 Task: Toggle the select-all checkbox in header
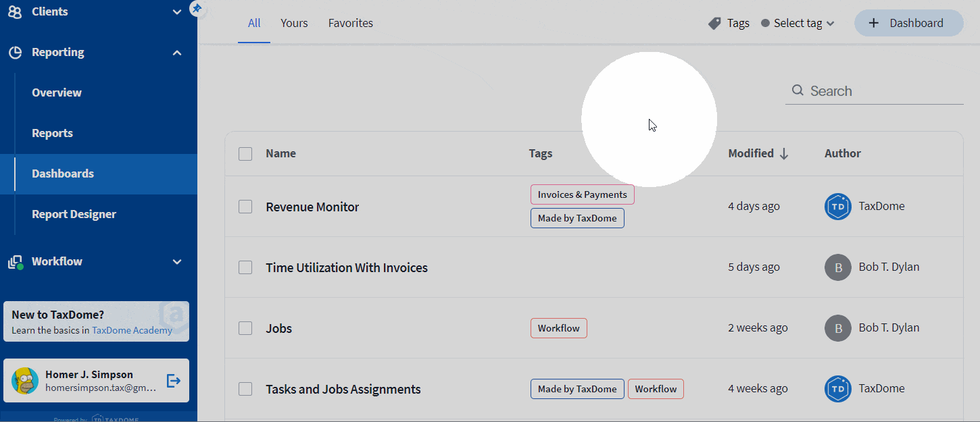point(245,154)
